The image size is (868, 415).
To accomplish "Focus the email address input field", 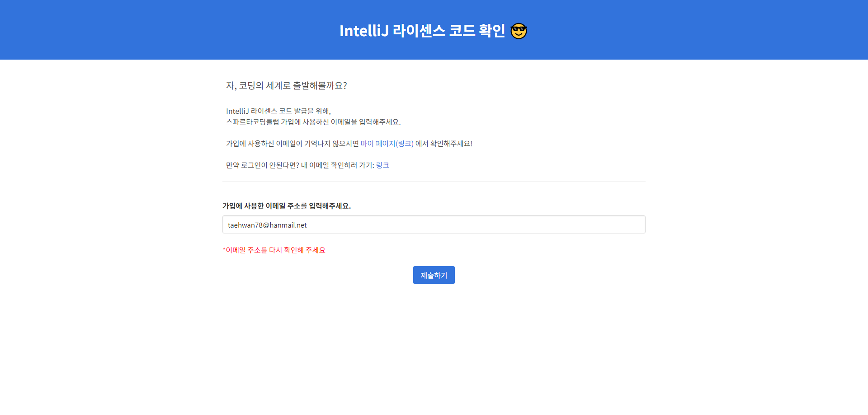I will [x=434, y=224].
